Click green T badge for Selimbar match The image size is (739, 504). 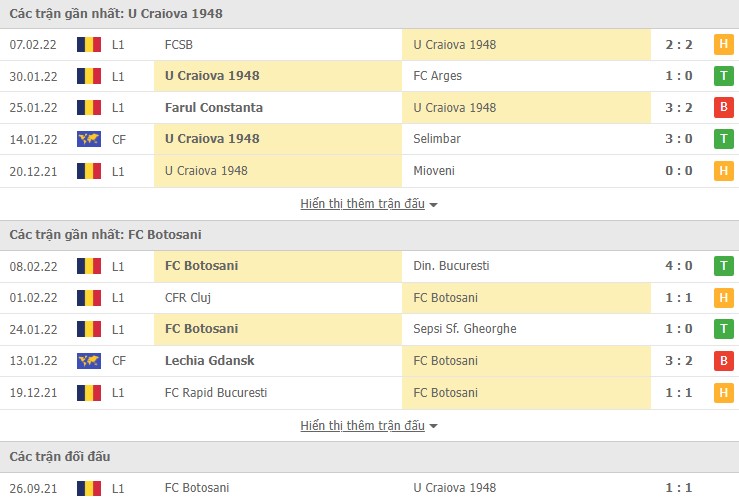(723, 139)
